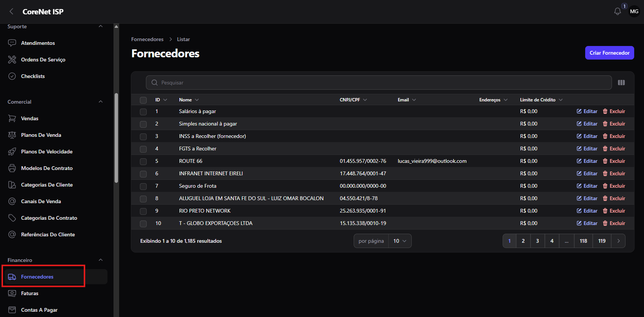Go to page 119
This screenshot has height=317, width=644.
point(602,241)
